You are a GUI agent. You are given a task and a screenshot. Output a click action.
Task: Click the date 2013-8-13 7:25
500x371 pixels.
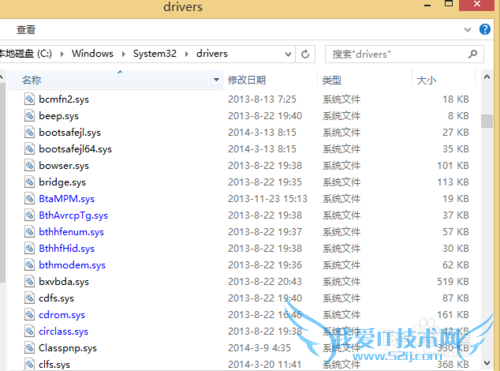coord(262,100)
